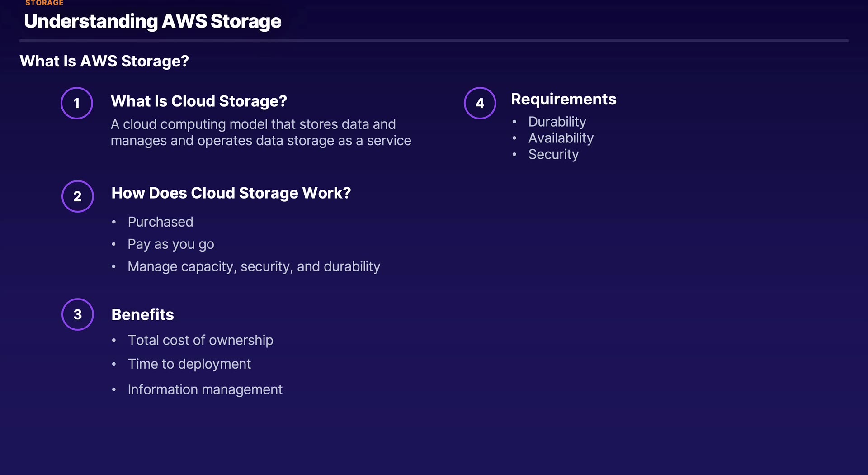Click the 'Understanding AWS Storage' slide title
This screenshot has width=868, height=475.
tap(153, 21)
